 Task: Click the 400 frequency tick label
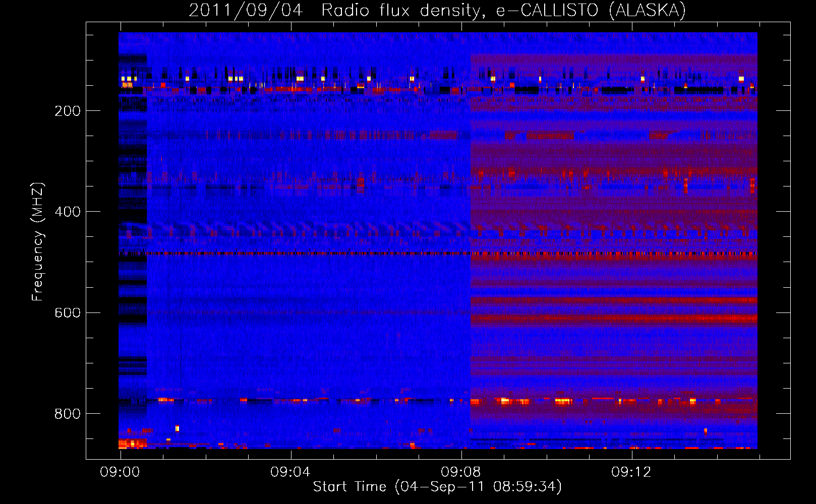68,212
